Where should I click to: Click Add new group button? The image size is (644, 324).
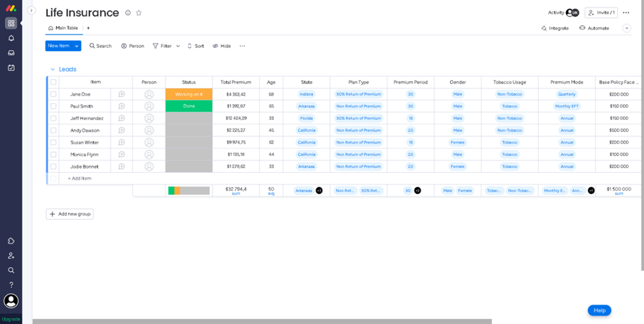(x=70, y=214)
